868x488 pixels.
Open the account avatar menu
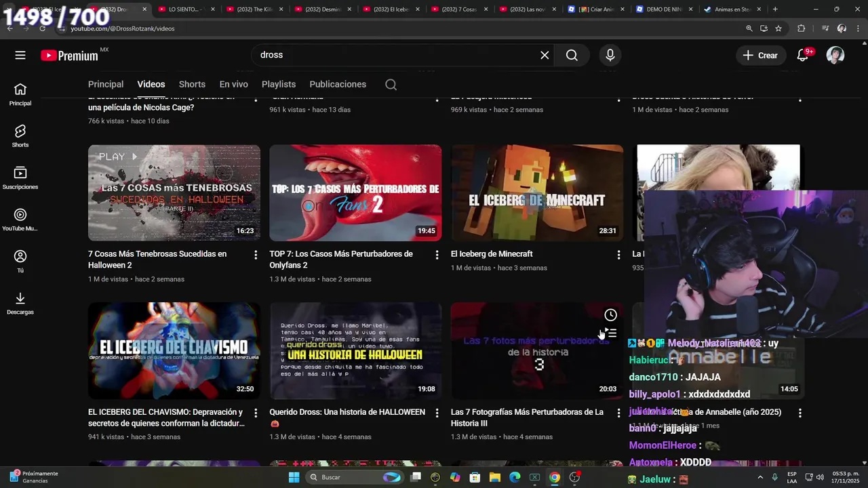[835, 56]
